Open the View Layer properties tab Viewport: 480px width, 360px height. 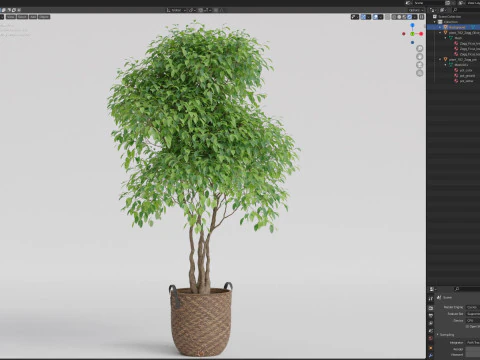(x=431, y=323)
